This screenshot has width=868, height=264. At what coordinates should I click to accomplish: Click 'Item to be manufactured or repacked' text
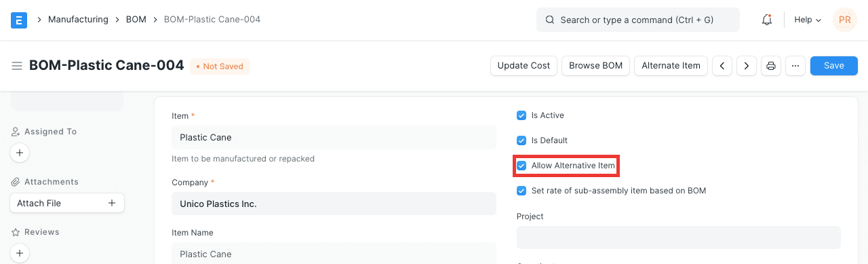tap(243, 159)
